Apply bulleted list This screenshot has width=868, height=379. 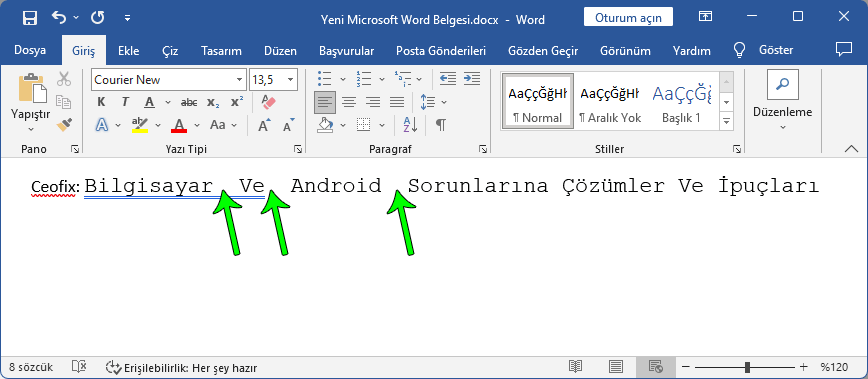point(325,79)
